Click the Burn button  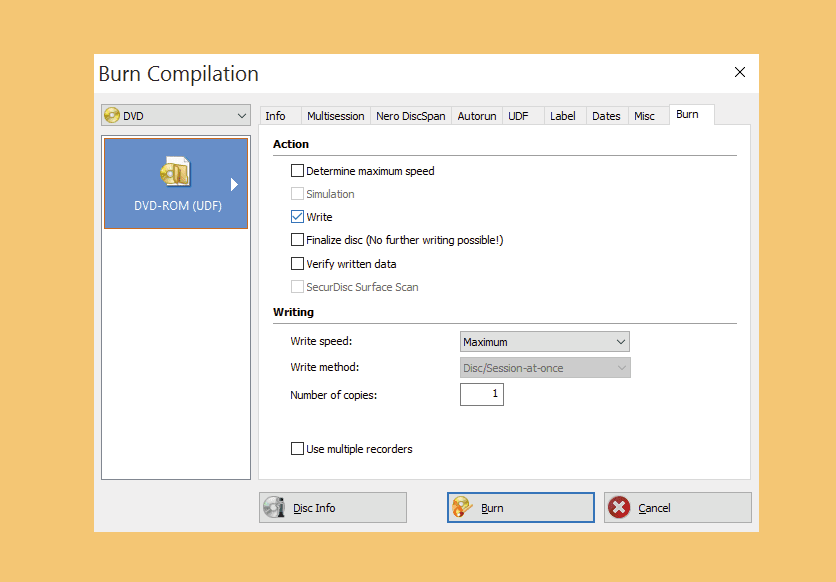coord(520,507)
